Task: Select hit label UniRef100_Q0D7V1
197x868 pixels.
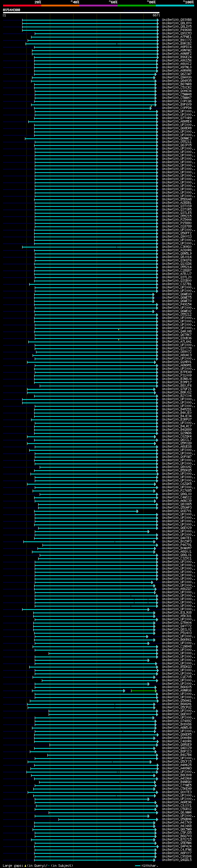Action: pyautogui.click(x=177, y=511)
